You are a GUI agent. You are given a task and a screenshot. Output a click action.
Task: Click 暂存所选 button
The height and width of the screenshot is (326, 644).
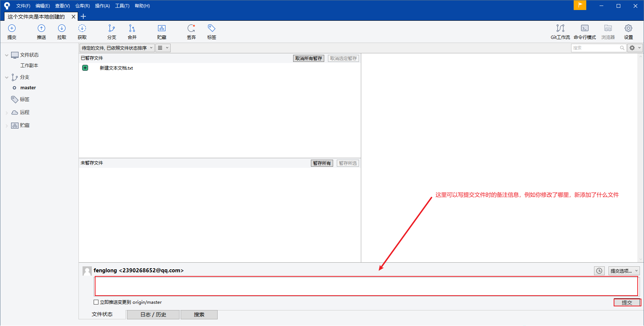pyautogui.click(x=348, y=163)
